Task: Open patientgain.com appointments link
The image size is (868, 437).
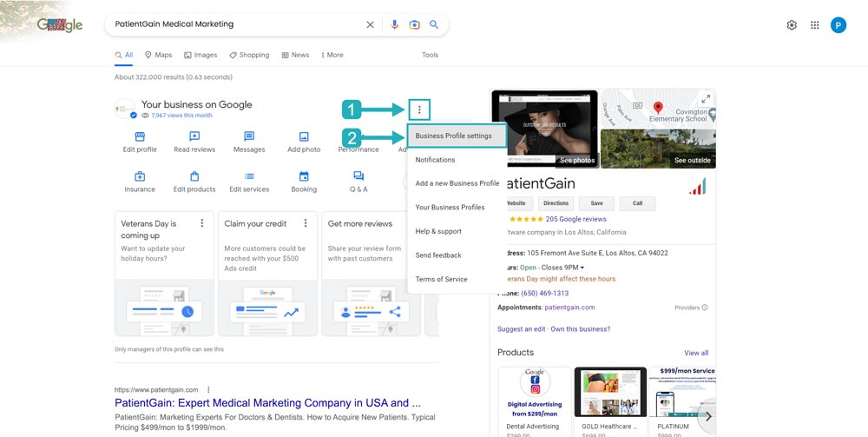Action: (x=569, y=308)
